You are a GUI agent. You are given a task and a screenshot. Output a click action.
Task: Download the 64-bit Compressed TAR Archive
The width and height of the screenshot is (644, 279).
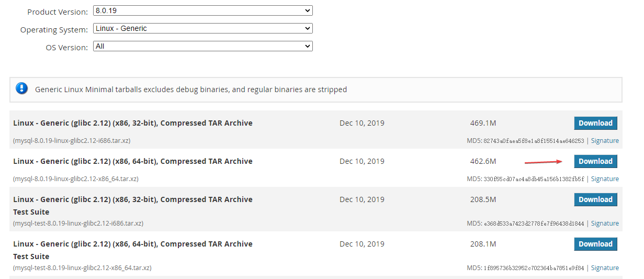pyautogui.click(x=595, y=161)
